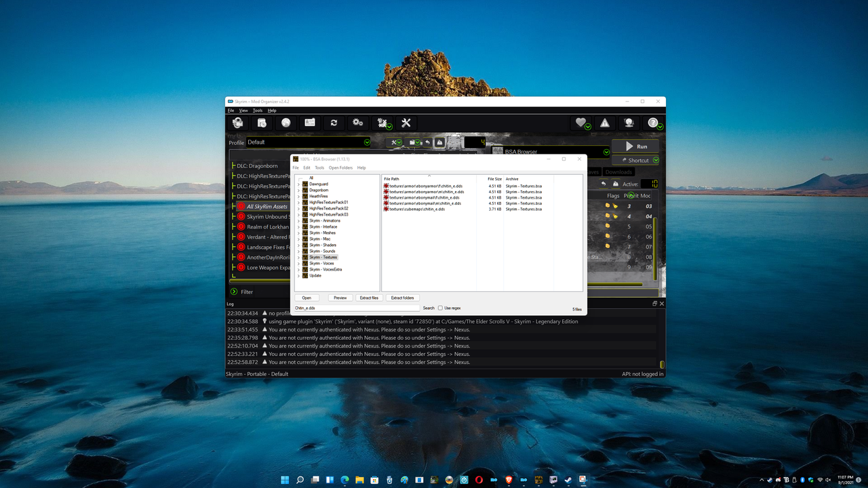Expand the Skyrim - Textures tree node
Image resolution: width=868 pixels, height=488 pixels.
[x=298, y=258]
